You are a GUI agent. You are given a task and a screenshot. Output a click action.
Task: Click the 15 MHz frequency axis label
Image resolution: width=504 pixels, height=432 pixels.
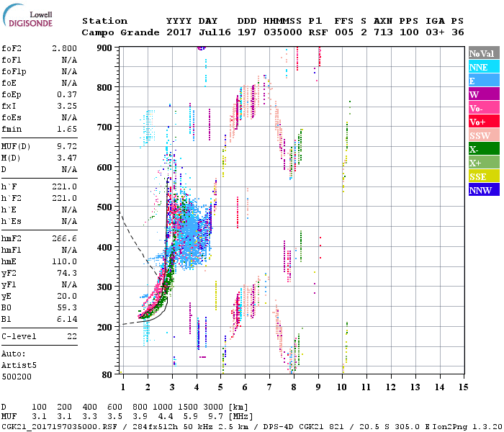(x=463, y=387)
